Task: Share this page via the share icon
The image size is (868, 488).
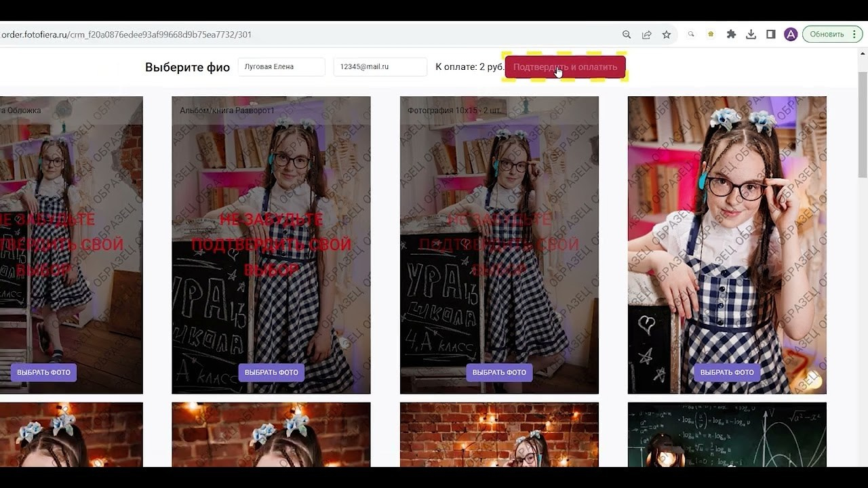Action: click(x=647, y=35)
